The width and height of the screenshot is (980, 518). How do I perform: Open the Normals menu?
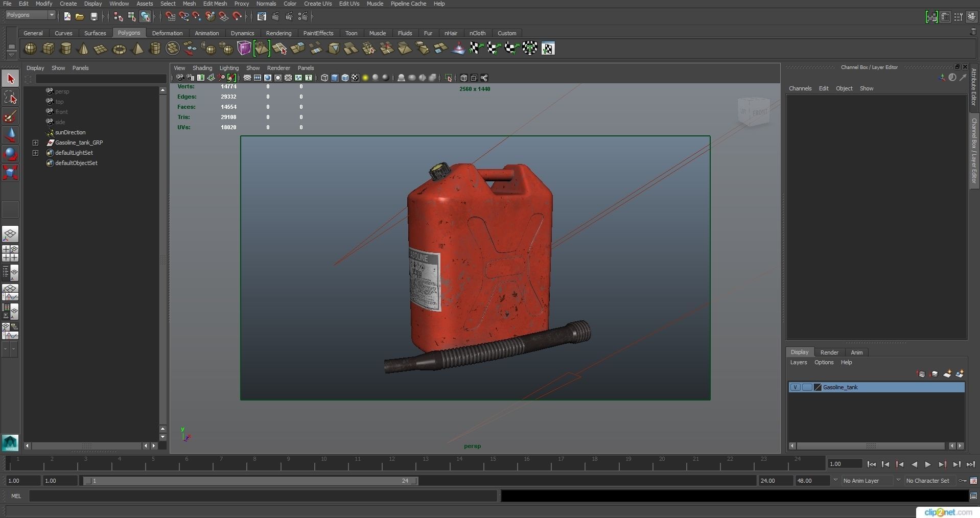coord(266,4)
